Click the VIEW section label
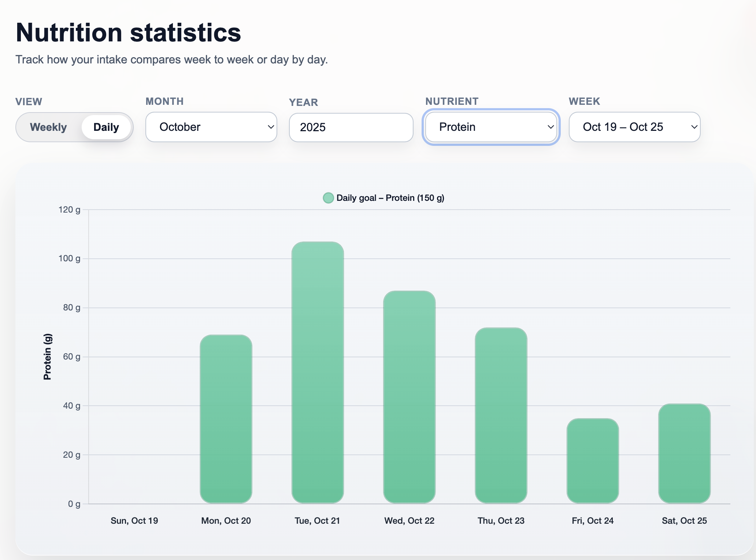The height and width of the screenshot is (560, 756). 28,101
